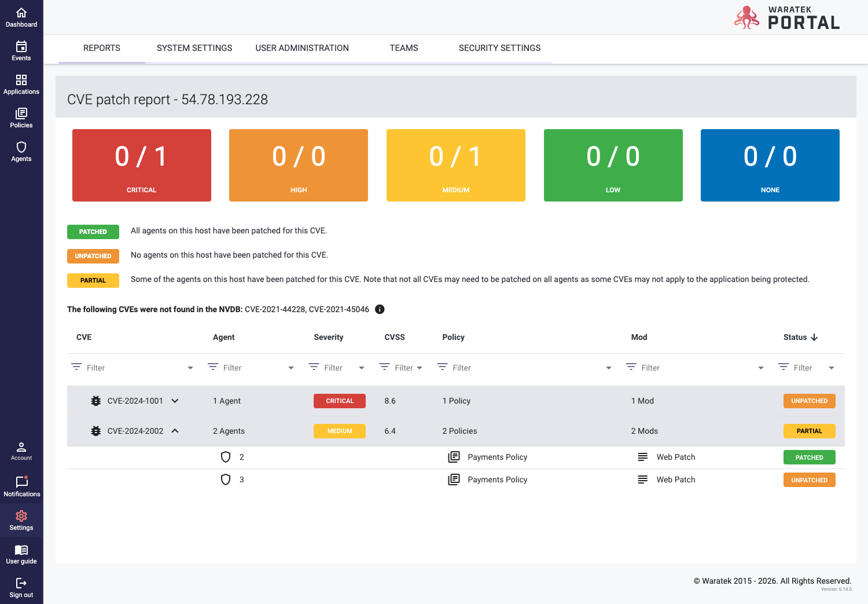The height and width of the screenshot is (604, 868).
Task: Open the User guide
Action: [x=21, y=554]
